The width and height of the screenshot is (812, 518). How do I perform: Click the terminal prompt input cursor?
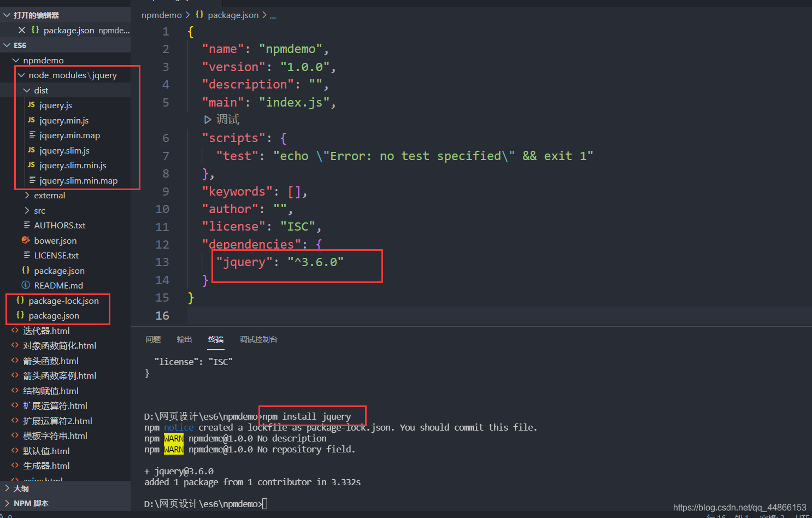pos(265,504)
